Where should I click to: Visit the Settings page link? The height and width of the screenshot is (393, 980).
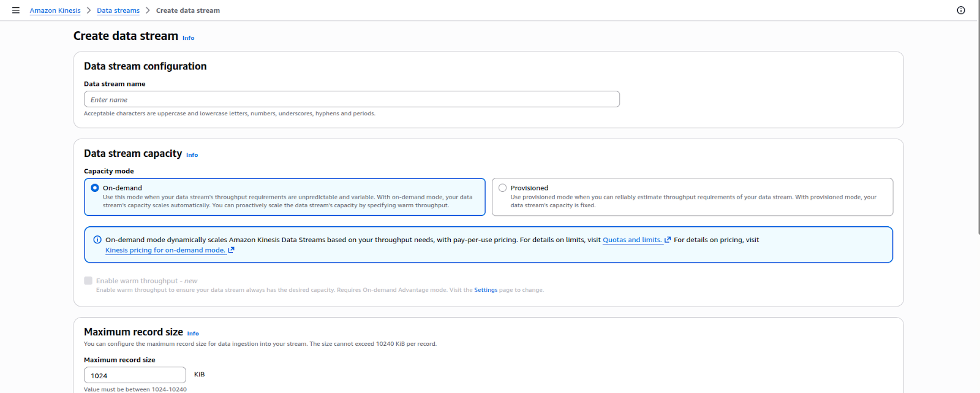(486, 290)
